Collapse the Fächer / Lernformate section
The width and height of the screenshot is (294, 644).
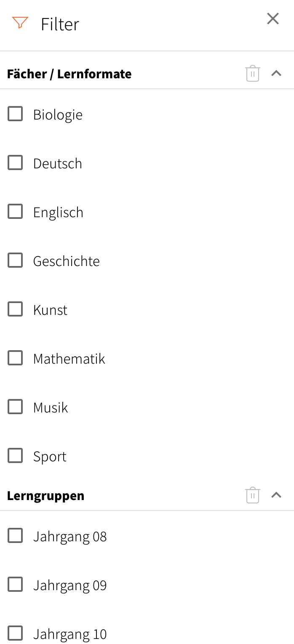[276, 73]
